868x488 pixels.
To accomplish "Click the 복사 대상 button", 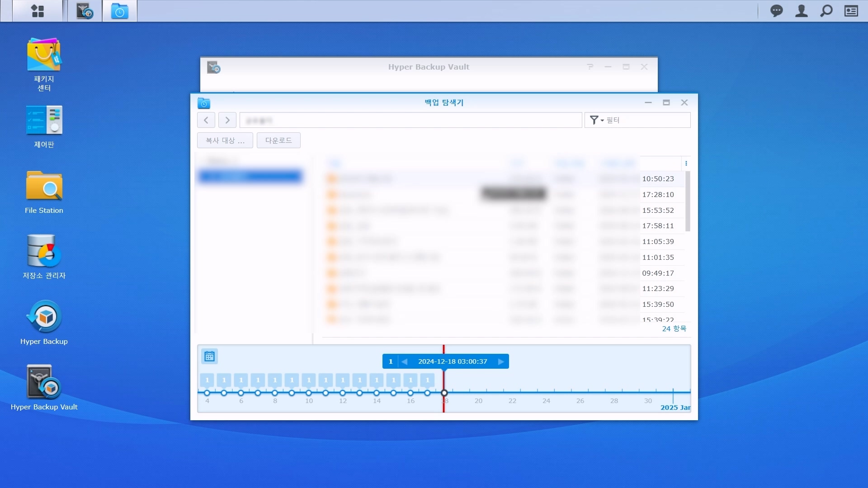I will [x=225, y=141].
